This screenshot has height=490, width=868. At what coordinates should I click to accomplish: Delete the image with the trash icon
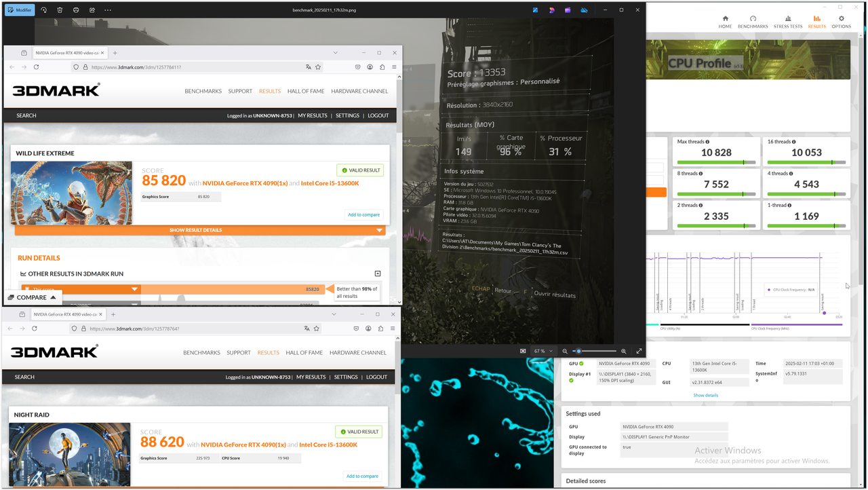coord(60,10)
